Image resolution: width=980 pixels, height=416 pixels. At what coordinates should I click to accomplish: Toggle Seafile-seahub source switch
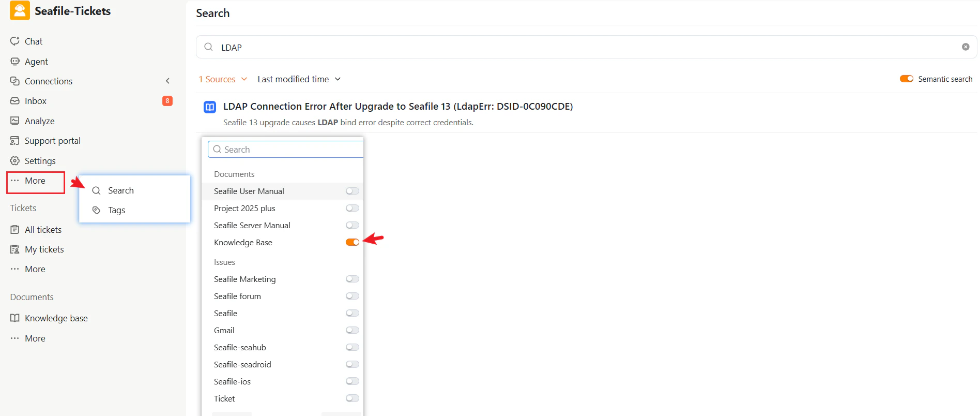pyautogui.click(x=353, y=347)
